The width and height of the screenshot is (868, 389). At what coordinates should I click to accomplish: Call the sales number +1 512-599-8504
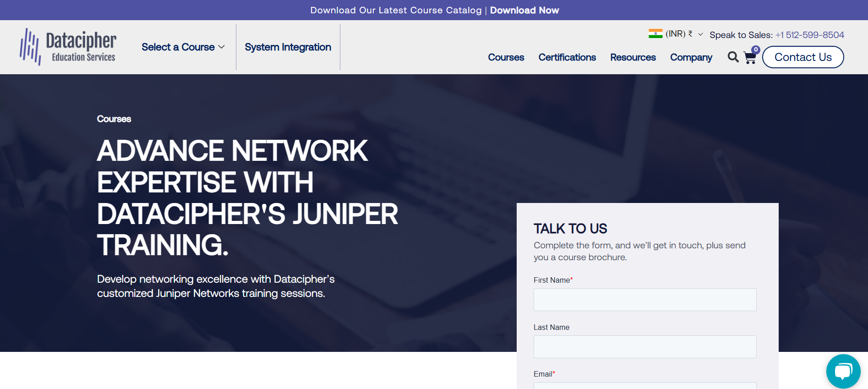click(810, 35)
